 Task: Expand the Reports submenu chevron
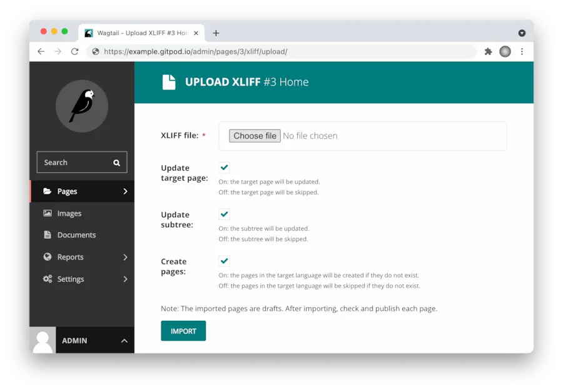[x=125, y=257]
